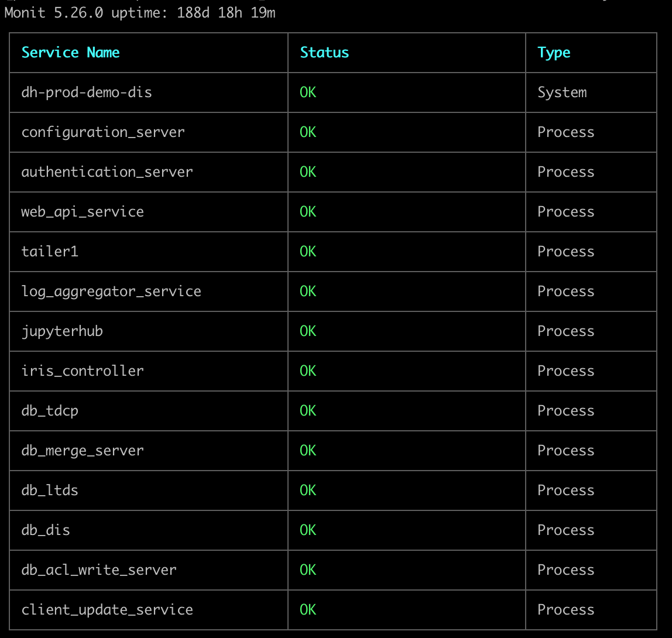
Task: Select db_ltds in the table
Action: pos(50,490)
